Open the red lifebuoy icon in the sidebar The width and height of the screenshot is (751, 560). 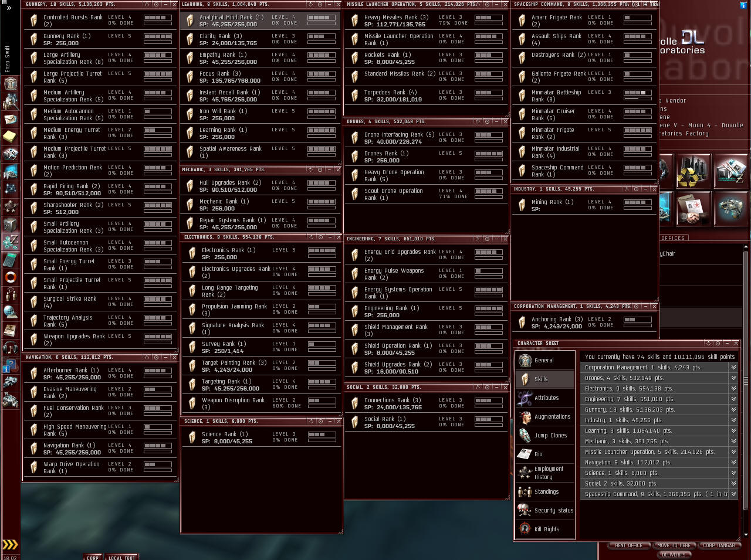(11, 277)
